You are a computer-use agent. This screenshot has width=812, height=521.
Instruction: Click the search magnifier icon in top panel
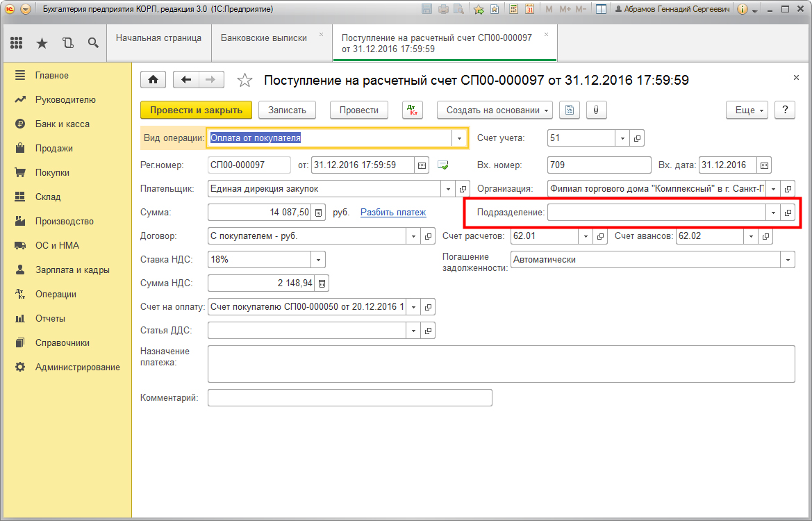pos(93,43)
